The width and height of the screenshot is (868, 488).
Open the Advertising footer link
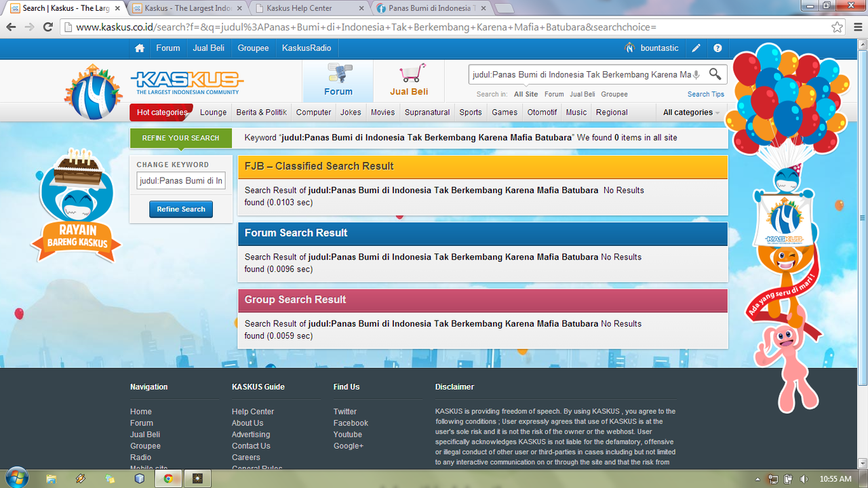251,434
